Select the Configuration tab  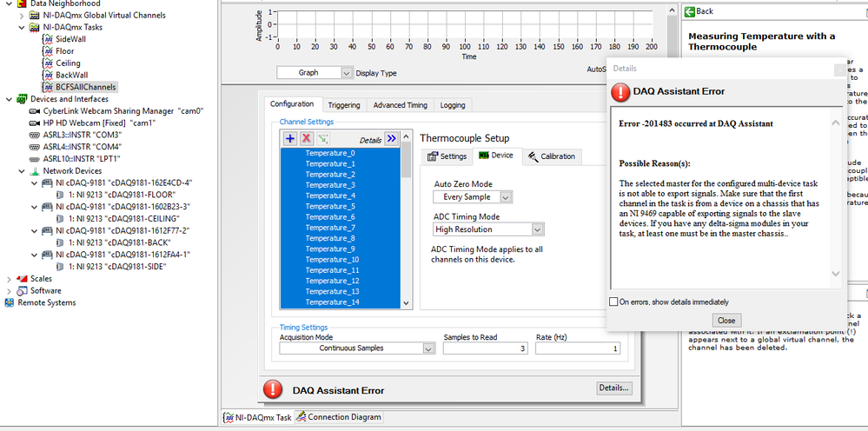pyautogui.click(x=292, y=104)
